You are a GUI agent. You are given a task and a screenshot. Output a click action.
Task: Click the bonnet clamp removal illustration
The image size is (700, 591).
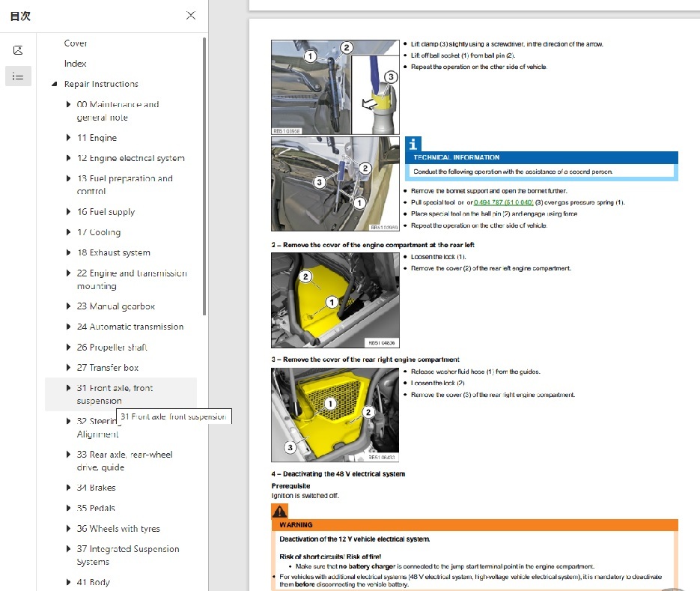(335, 87)
